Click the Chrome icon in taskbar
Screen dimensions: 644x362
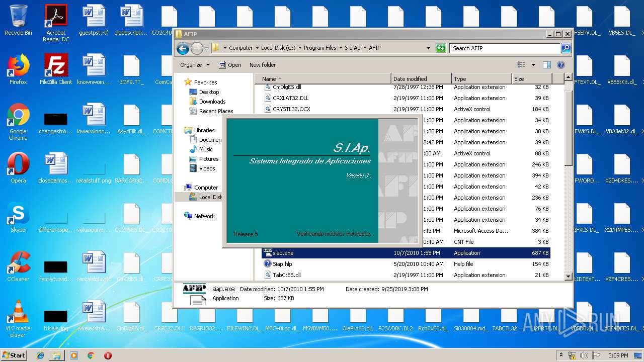[x=91, y=355]
